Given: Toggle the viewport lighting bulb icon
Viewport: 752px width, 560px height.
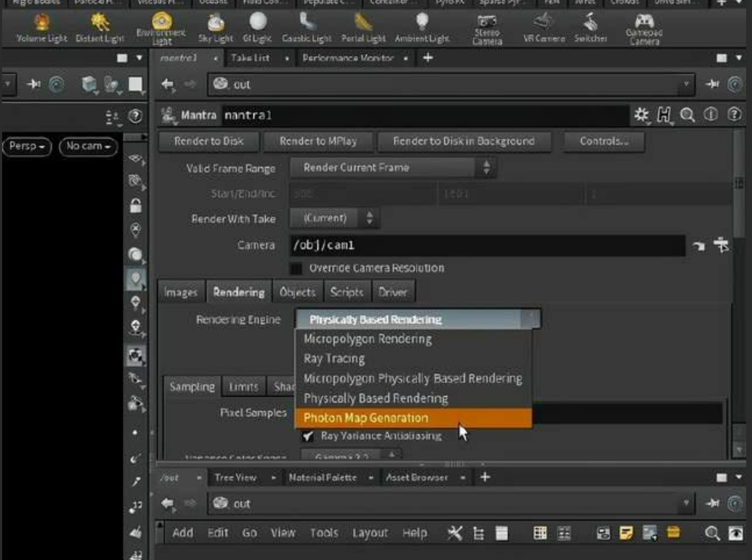Looking at the screenshot, I should click(136, 279).
